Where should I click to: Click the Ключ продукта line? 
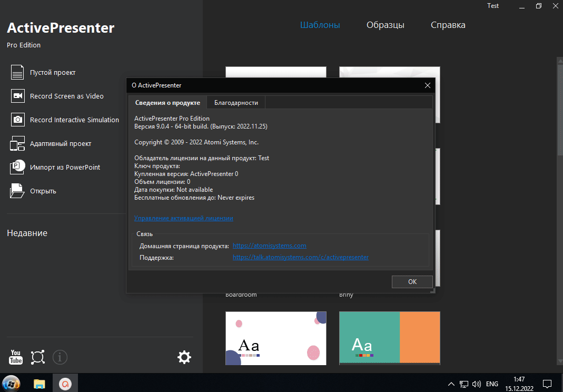click(157, 166)
